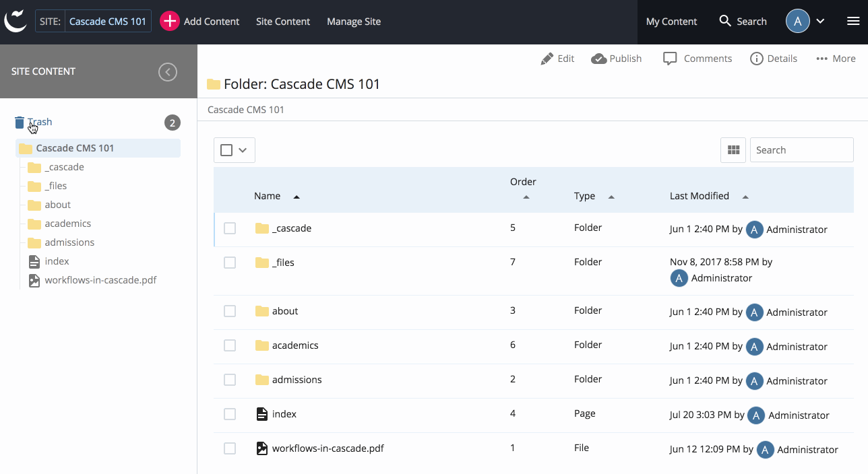Select about in sidebar tree

58,205
